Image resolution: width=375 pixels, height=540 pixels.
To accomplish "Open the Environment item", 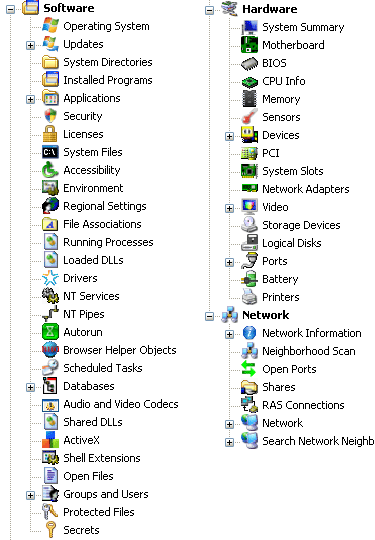I will 93,188.
